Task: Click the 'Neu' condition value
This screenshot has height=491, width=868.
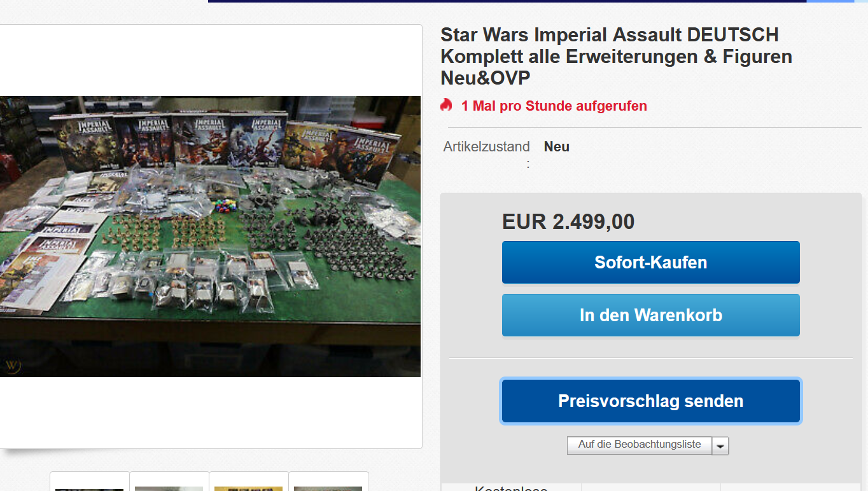Action: tap(557, 146)
